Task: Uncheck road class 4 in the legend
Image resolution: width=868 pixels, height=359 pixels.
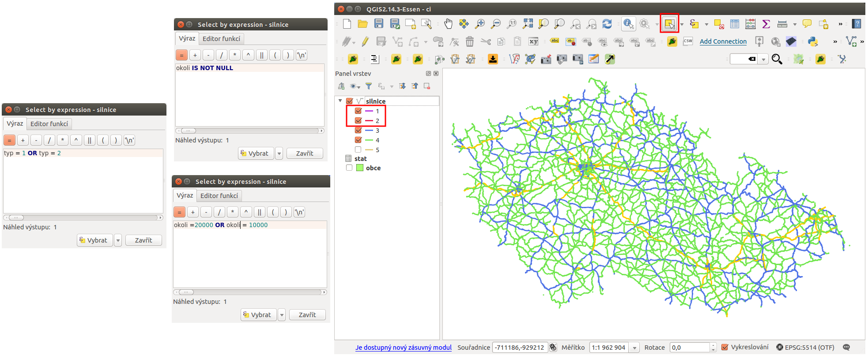Action: tap(358, 140)
